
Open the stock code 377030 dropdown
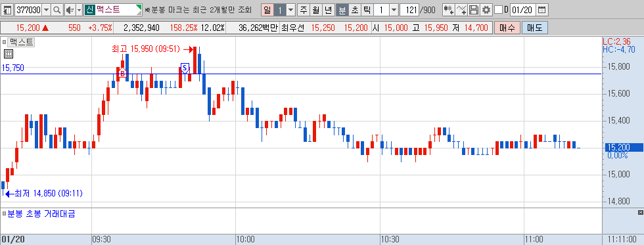(x=46, y=9)
